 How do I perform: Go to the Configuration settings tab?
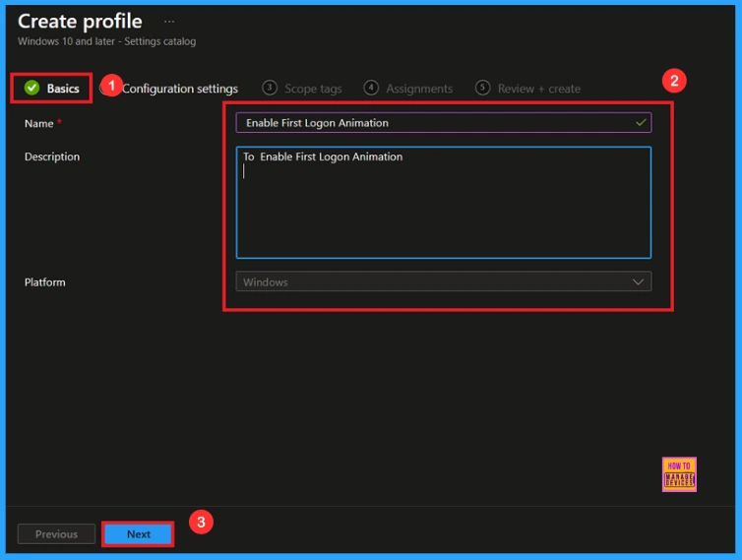[x=180, y=89]
